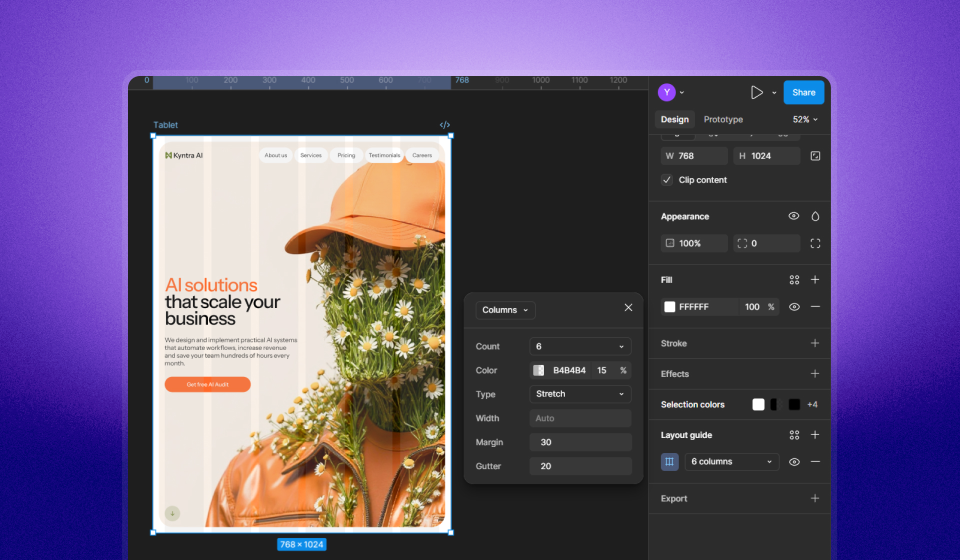Viewport: 960px width, 560px height.
Task: Open the 52% zoom dropdown
Action: pos(805,119)
